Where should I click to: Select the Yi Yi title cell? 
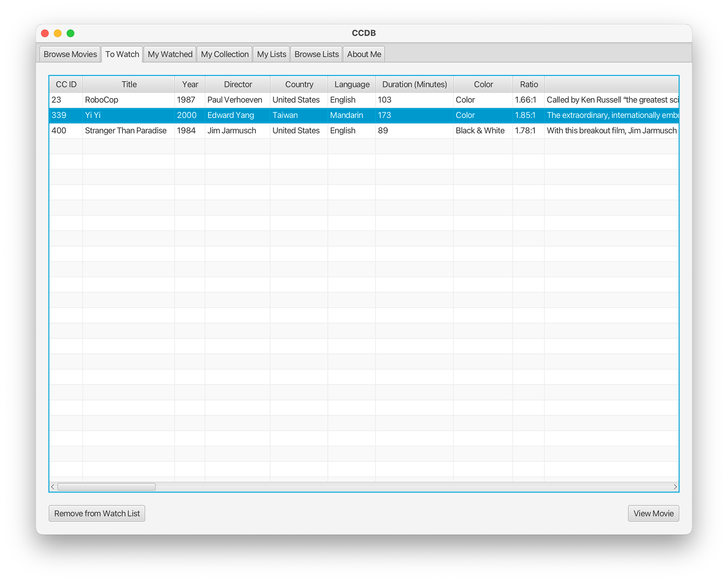click(129, 115)
